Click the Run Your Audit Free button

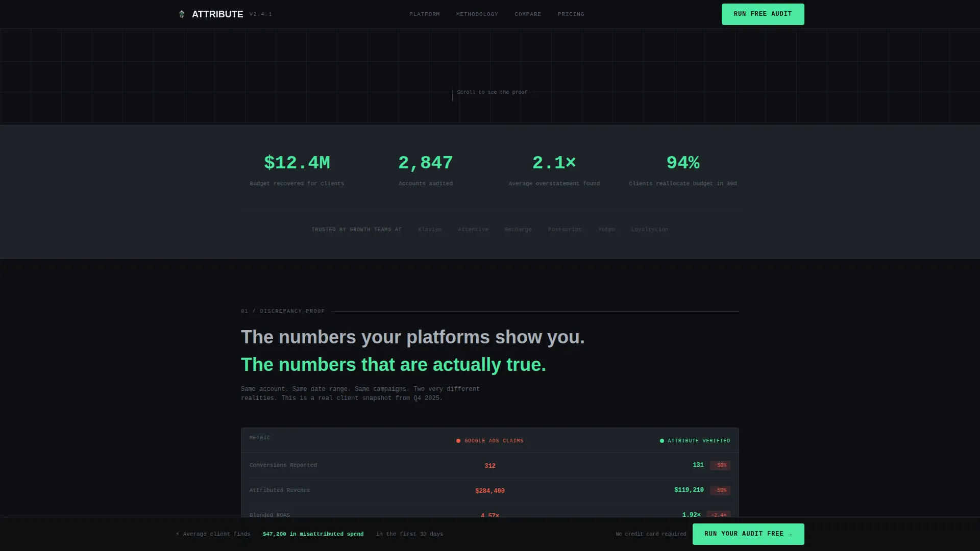coord(748,534)
